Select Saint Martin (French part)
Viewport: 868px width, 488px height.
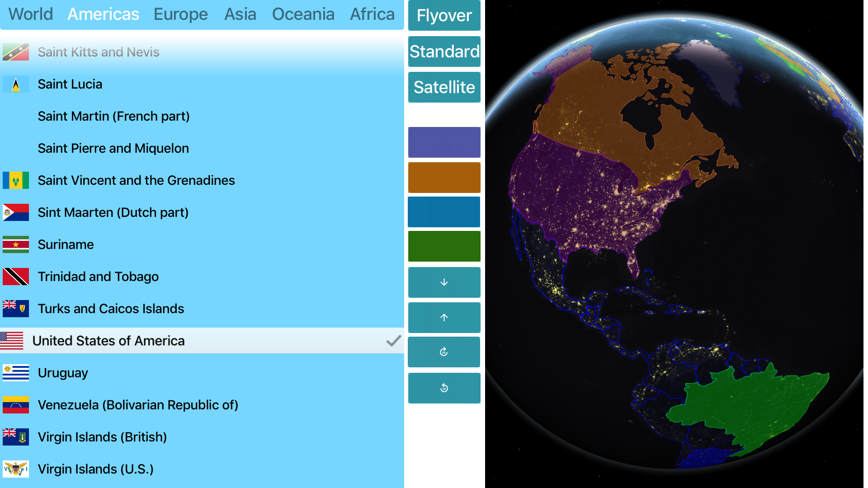tap(202, 117)
